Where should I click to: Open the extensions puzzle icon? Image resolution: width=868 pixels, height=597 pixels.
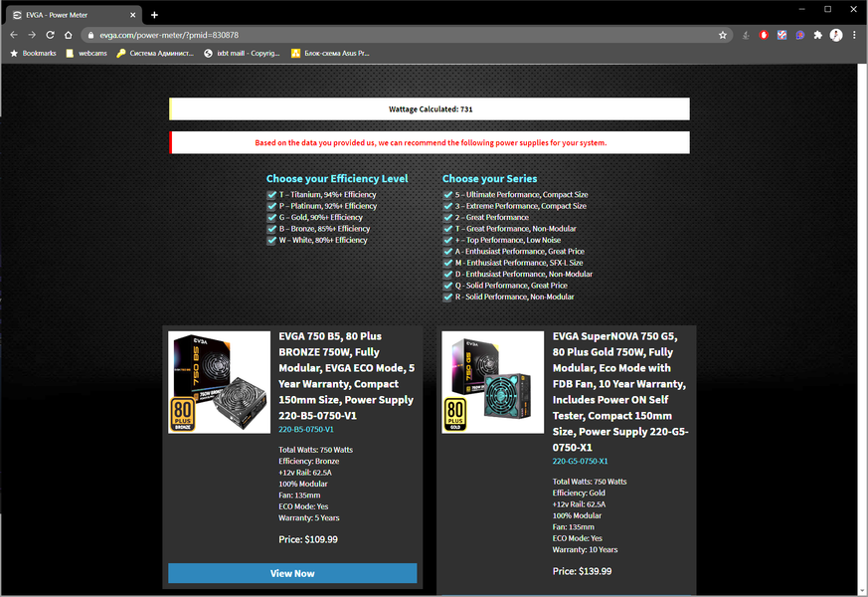[x=817, y=35]
